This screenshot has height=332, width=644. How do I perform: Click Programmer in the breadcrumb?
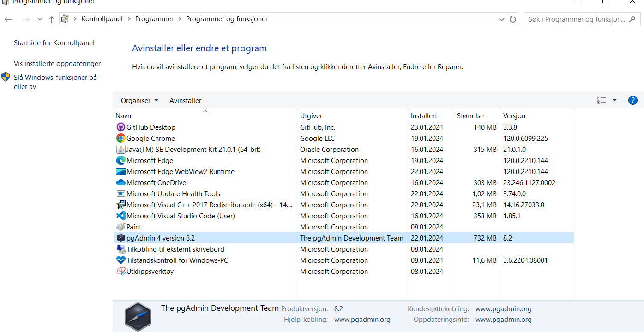(x=154, y=19)
